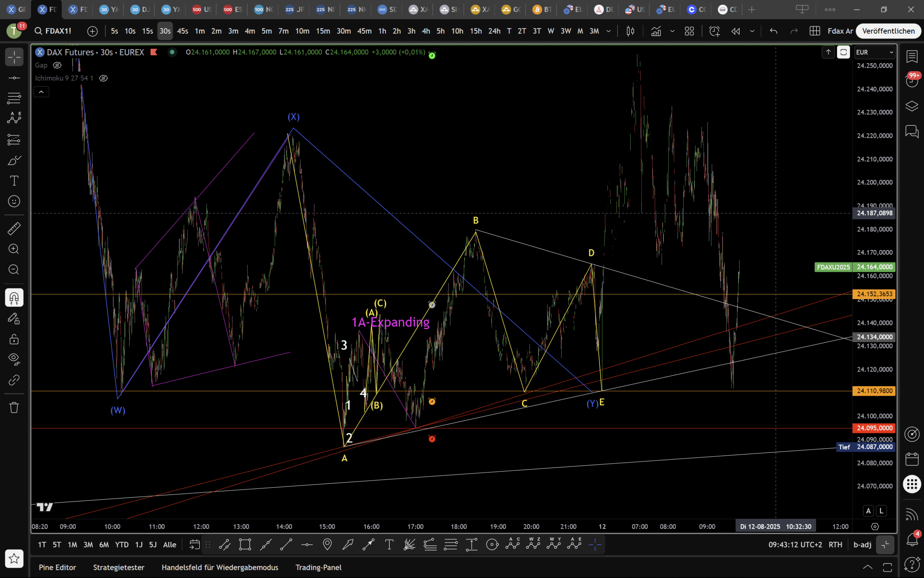Open the EUR currency dropdown
924x578 pixels.
874,53
